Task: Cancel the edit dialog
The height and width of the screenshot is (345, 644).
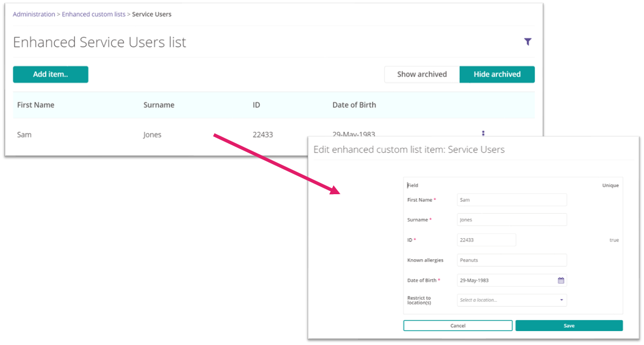Action: (458, 326)
